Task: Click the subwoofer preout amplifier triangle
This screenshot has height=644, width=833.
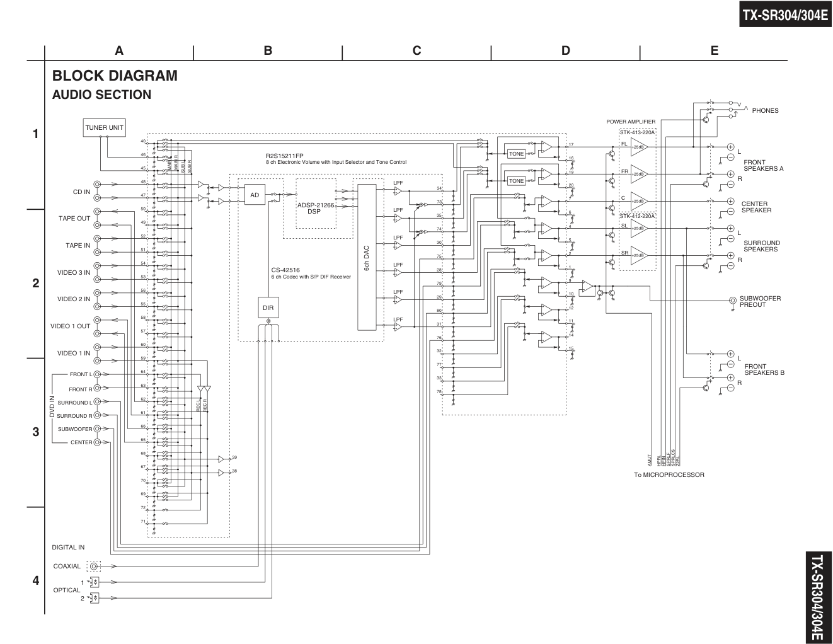Action: click(587, 287)
